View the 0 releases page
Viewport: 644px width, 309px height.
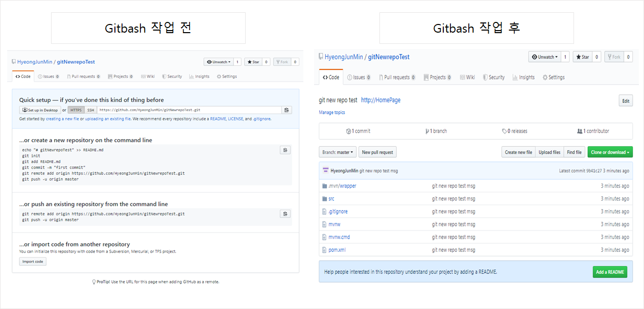point(514,131)
